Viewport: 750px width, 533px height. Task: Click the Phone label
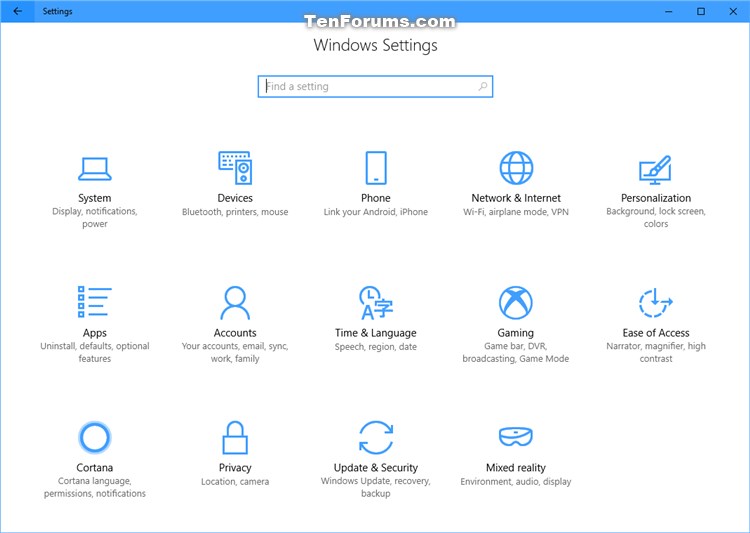click(375, 198)
